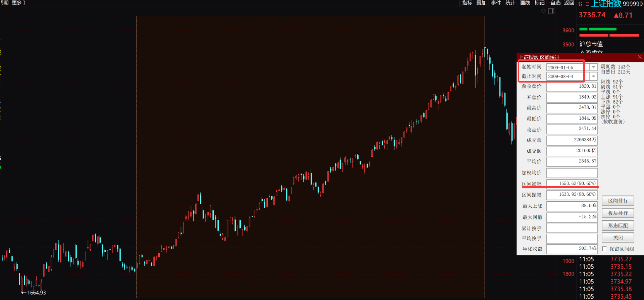Click the red bar in the side panel
The image size is (644, 300).
609,35
